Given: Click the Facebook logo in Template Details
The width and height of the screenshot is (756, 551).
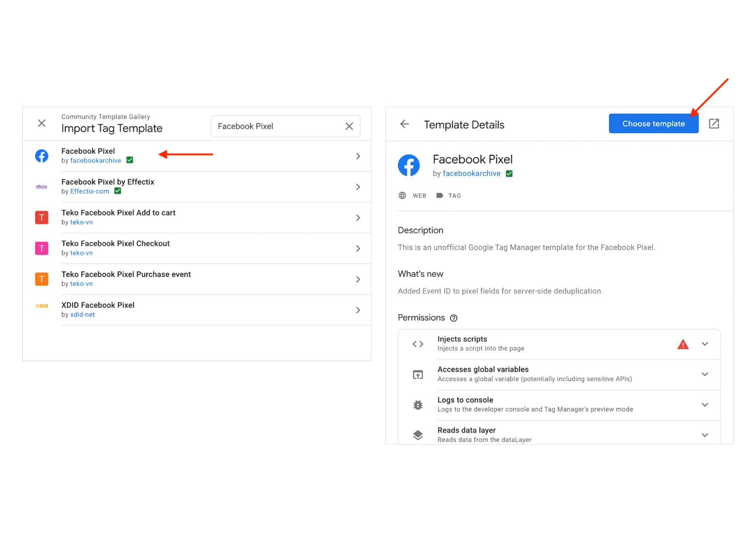Looking at the screenshot, I should (409, 166).
